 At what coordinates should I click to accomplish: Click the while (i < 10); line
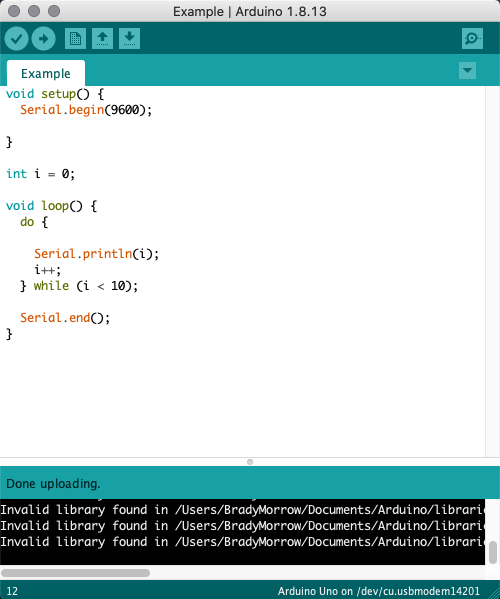pos(79,286)
